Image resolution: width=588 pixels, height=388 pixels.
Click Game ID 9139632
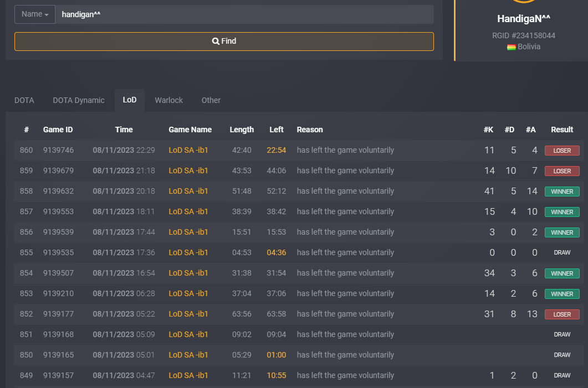(x=59, y=191)
